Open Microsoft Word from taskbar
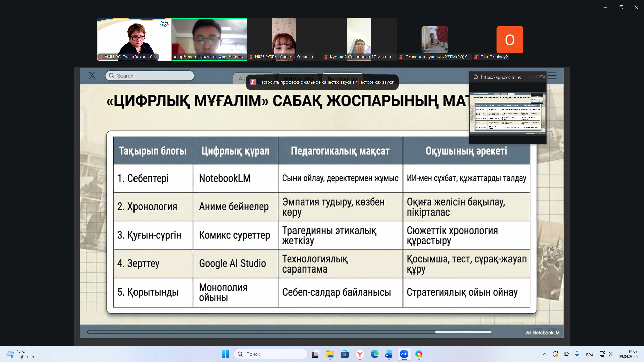This screenshot has height=362, width=644. click(389, 354)
